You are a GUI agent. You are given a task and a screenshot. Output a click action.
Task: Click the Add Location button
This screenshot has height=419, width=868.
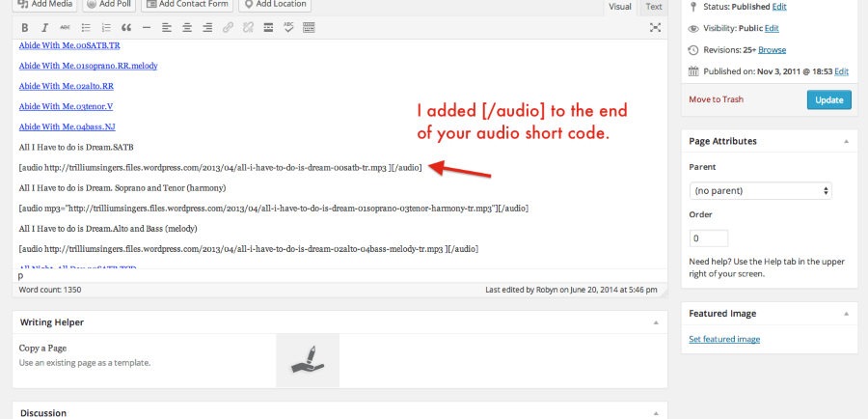coord(275,5)
